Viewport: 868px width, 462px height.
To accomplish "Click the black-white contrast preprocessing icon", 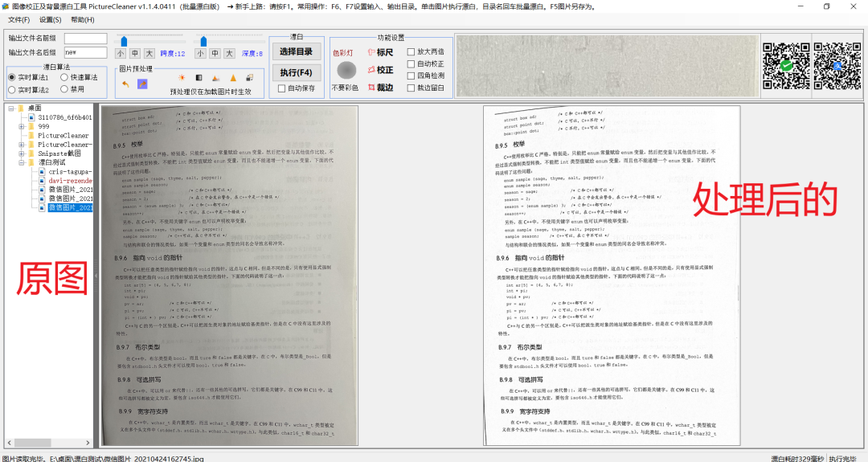I will click(x=199, y=78).
